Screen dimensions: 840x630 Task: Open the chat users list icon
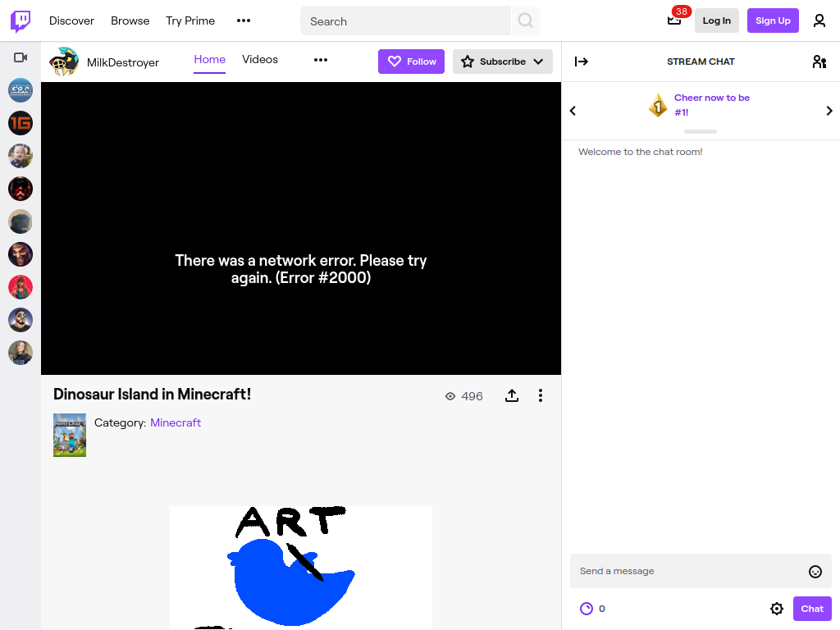pos(819,62)
